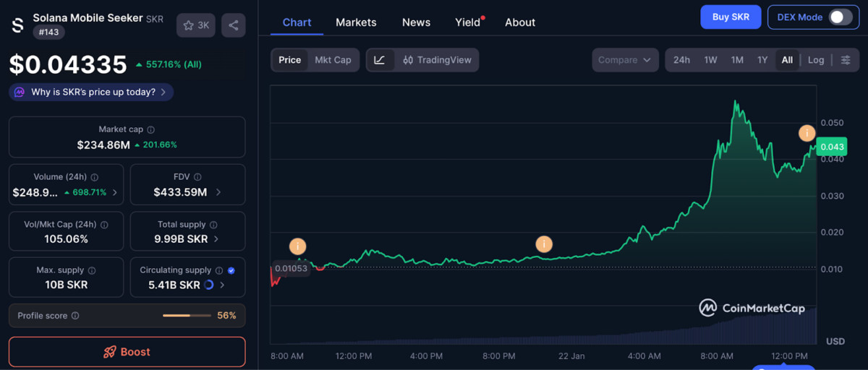This screenshot has width=868, height=370.
Task: Click the 10B SKR max supply value
Action: coord(66,285)
